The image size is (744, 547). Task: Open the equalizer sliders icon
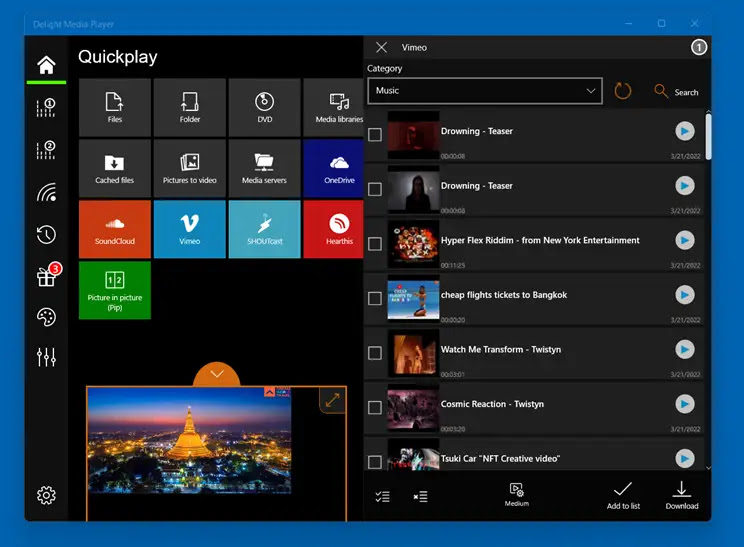(46, 357)
